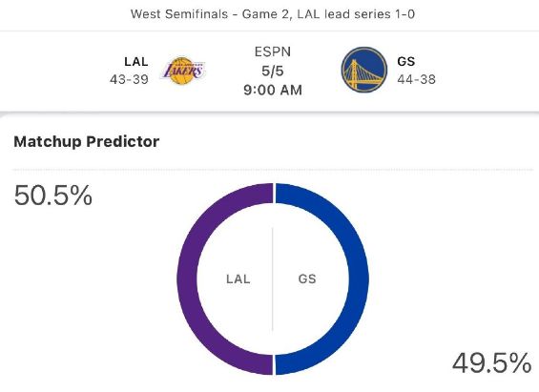Select the blue GS arc of the donut chart
This screenshot has height=392, width=539.
[x=359, y=279]
